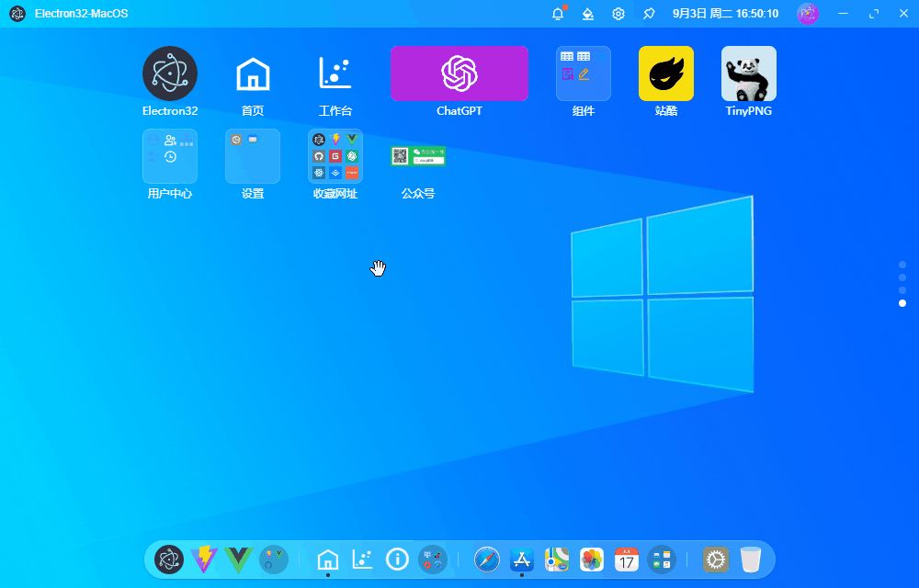919x588 pixels.
Task: Open the home icon in dock
Action: (328, 560)
